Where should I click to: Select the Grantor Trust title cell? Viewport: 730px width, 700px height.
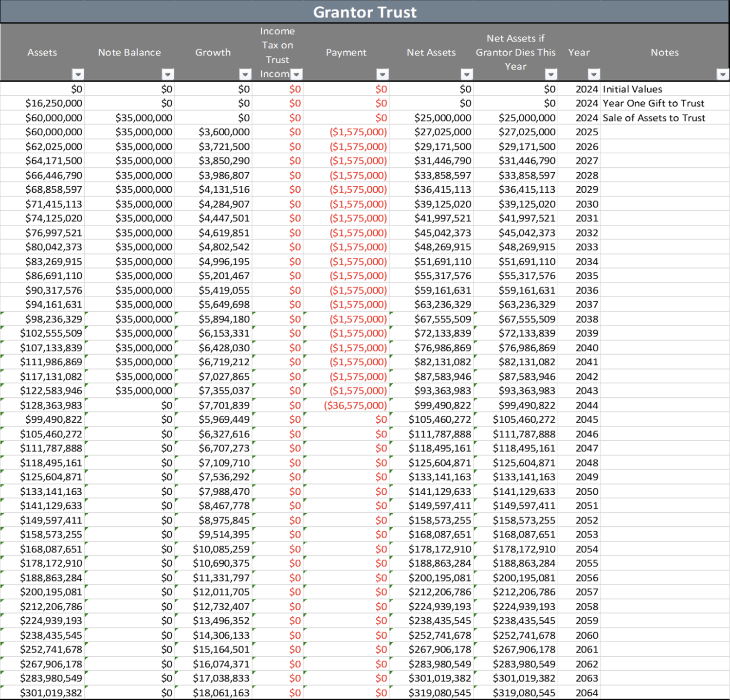(365, 12)
